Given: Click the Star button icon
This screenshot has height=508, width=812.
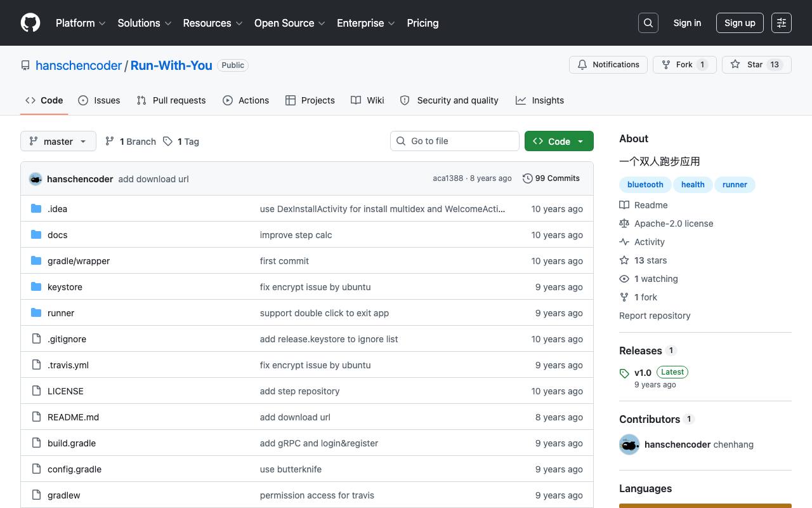Looking at the screenshot, I should [x=735, y=65].
